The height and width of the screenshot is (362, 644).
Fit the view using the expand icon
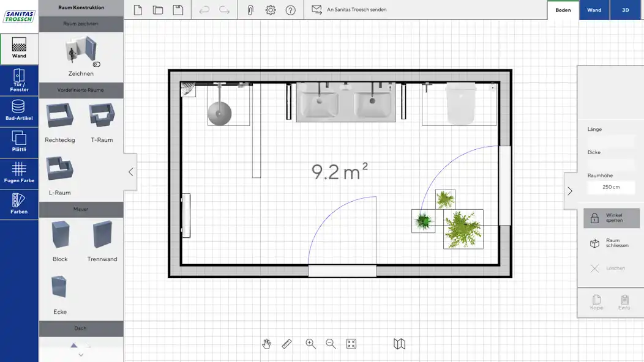coord(351,344)
